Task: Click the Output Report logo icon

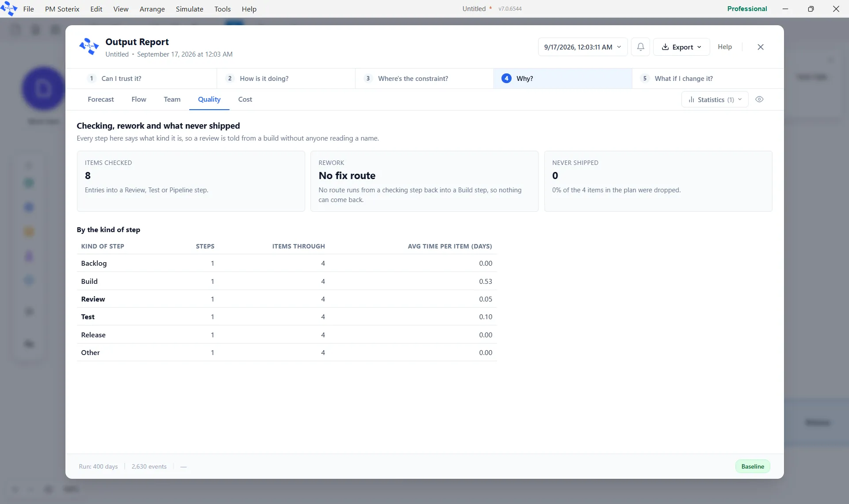Action: [89, 46]
